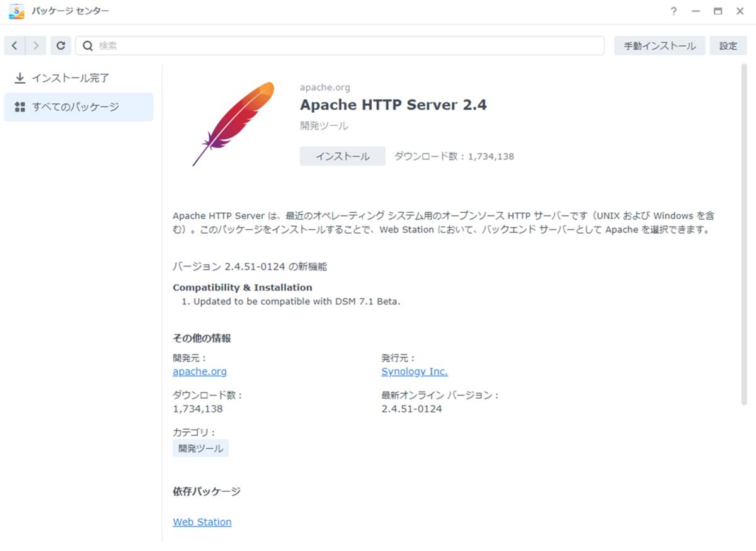Viewport: 756px width, 551px height.
Task: Open the apache.org developer link
Action: coord(200,372)
